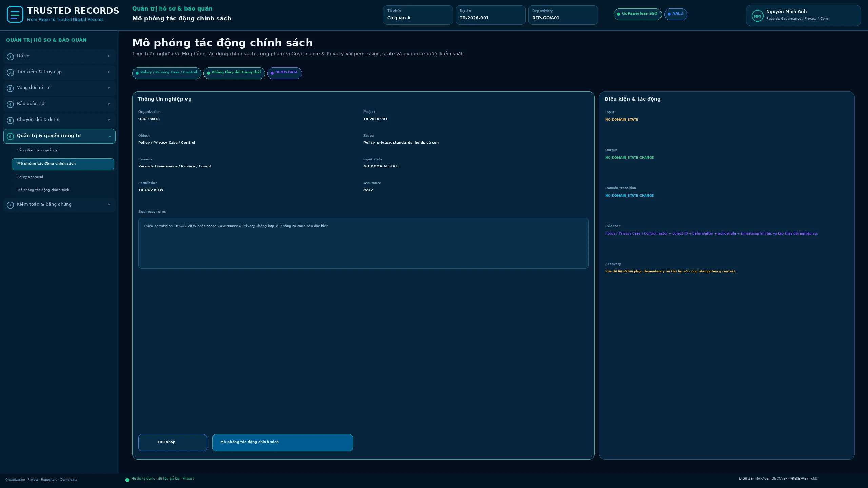Image resolution: width=868 pixels, height=488 pixels.
Task: Click the Trusted Records logo icon
Action: 15,15
